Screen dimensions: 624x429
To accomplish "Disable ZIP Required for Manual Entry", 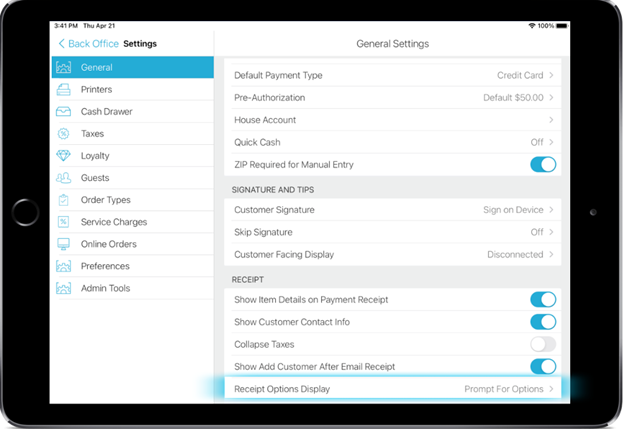I will pyautogui.click(x=542, y=164).
